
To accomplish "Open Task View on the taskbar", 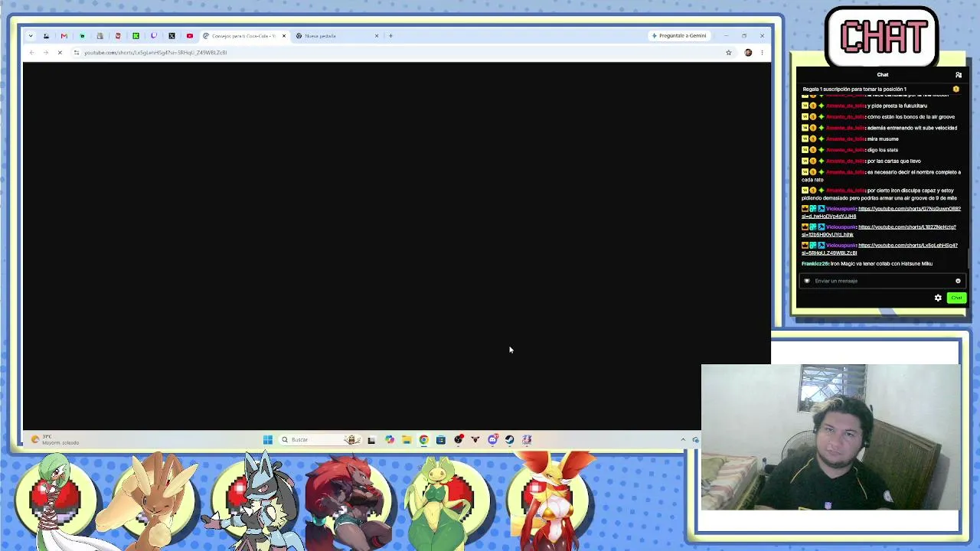I will (371, 440).
